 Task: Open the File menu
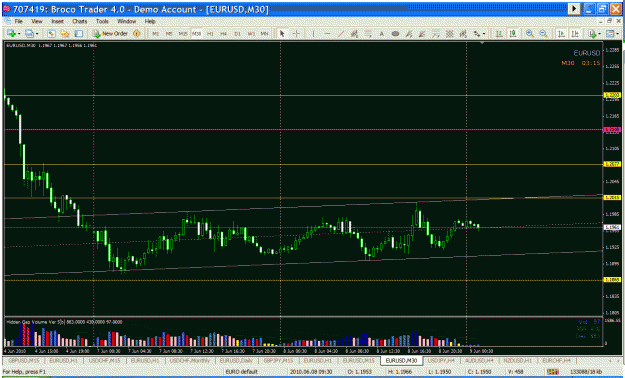(x=18, y=21)
